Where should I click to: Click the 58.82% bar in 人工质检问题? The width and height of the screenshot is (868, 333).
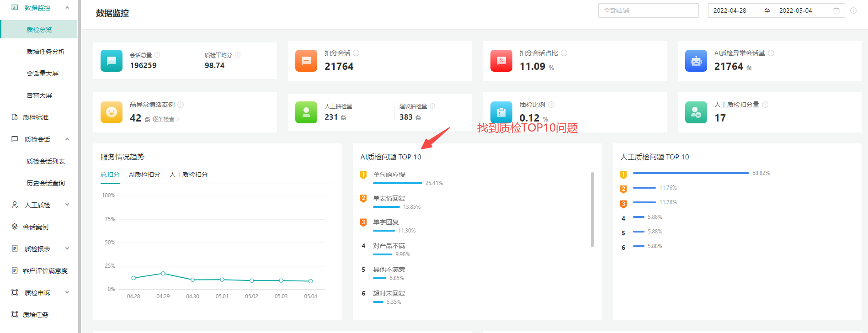691,173
